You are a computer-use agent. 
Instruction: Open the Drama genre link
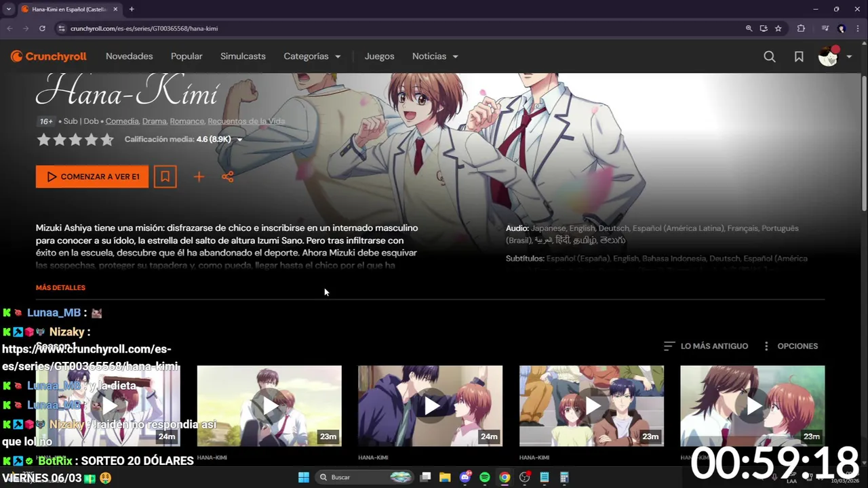(x=154, y=121)
